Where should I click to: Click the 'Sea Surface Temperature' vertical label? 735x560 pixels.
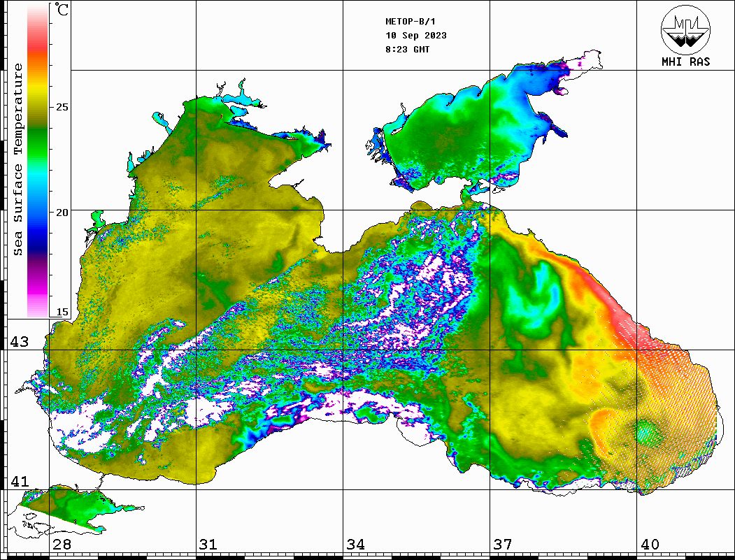tap(17, 159)
